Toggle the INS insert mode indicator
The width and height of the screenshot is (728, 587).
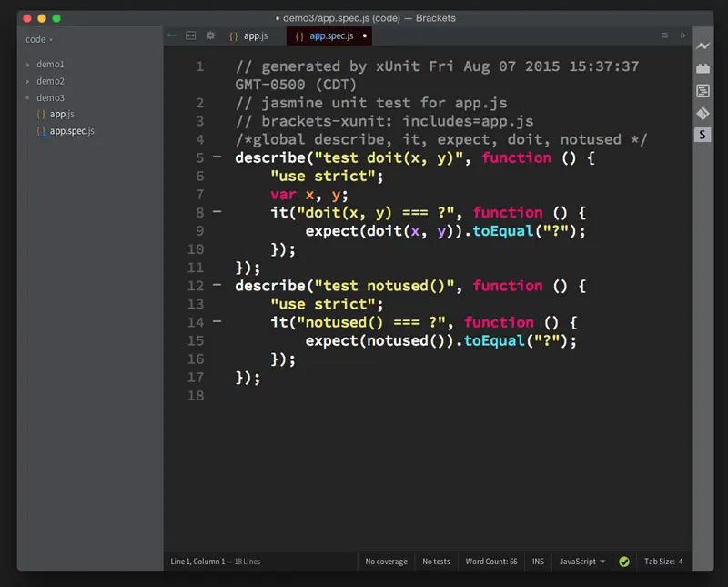(538, 562)
